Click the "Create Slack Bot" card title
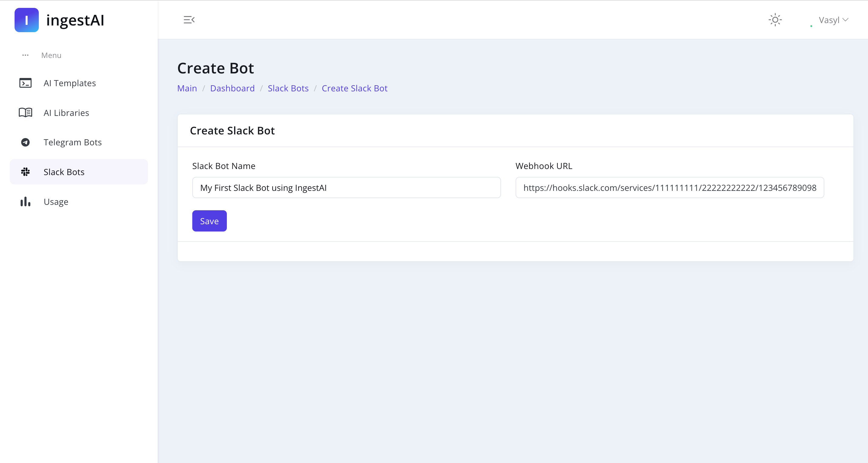 [232, 131]
